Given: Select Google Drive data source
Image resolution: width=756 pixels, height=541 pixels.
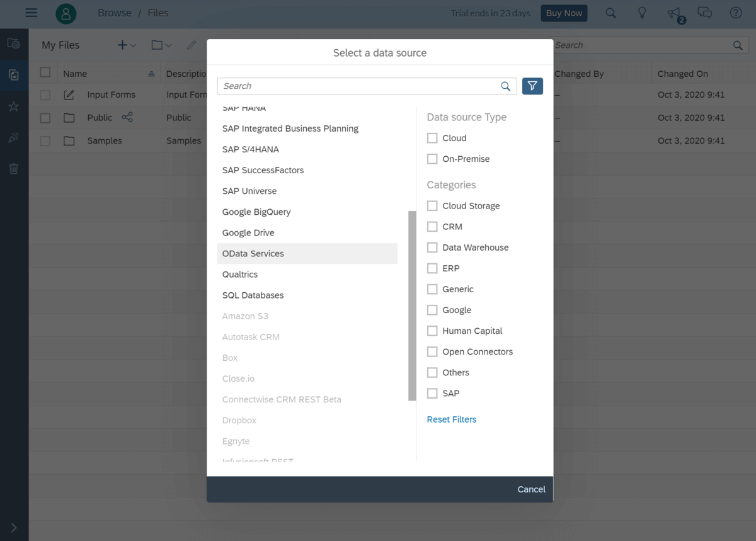Looking at the screenshot, I should click(x=307, y=232).
